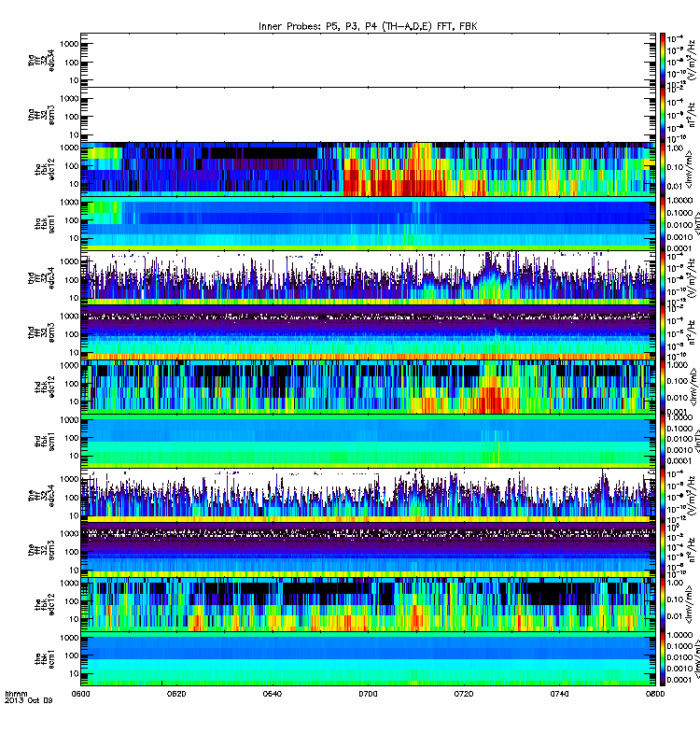Click the tha fbk edc12 spectrogram plot
Screen dimensions: 700x747
[x=368, y=169]
